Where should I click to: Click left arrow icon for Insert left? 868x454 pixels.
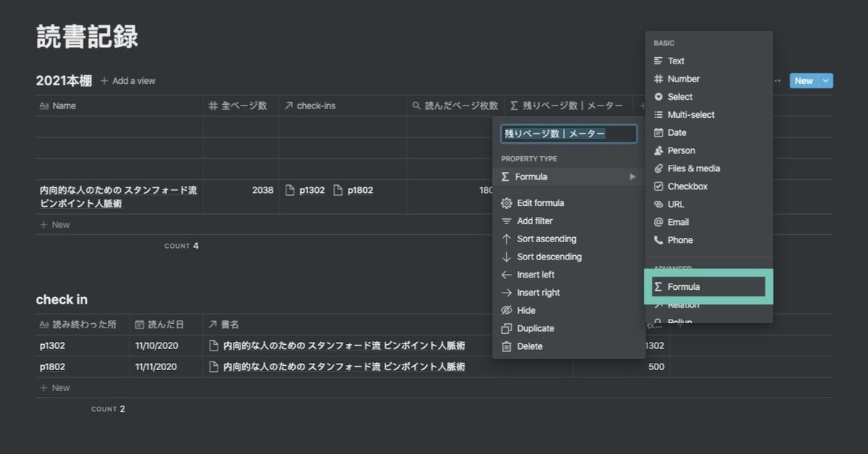point(506,275)
